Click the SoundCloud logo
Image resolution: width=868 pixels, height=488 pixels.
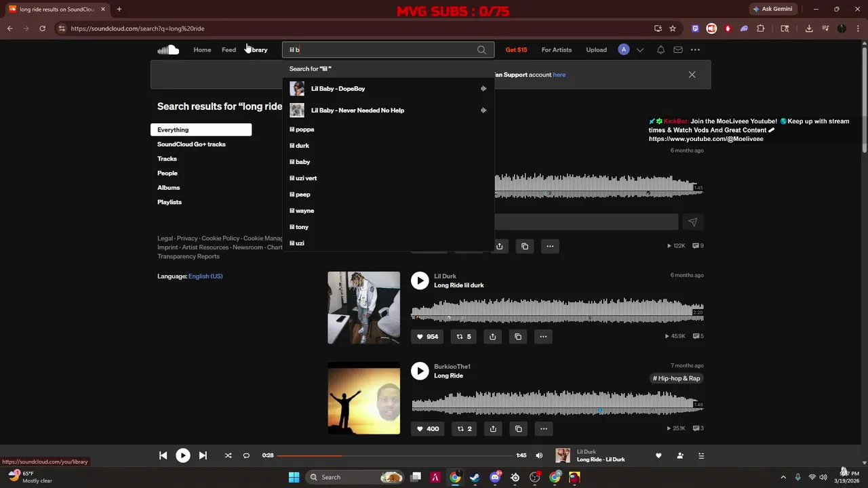[x=168, y=49]
